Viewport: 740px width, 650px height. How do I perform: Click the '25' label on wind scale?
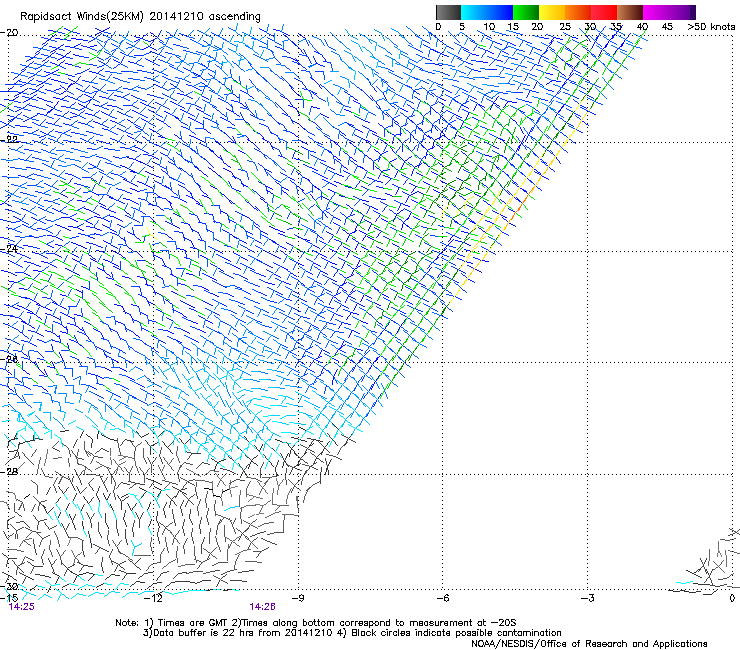564,27
